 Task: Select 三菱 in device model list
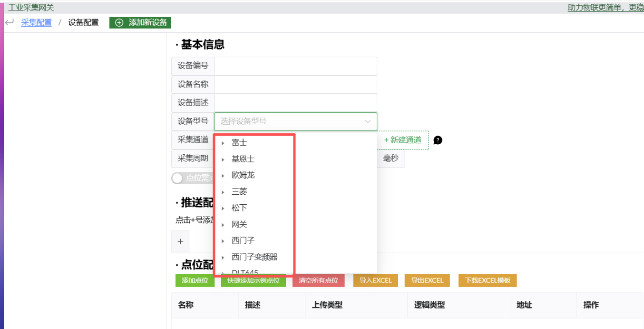point(239,192)
